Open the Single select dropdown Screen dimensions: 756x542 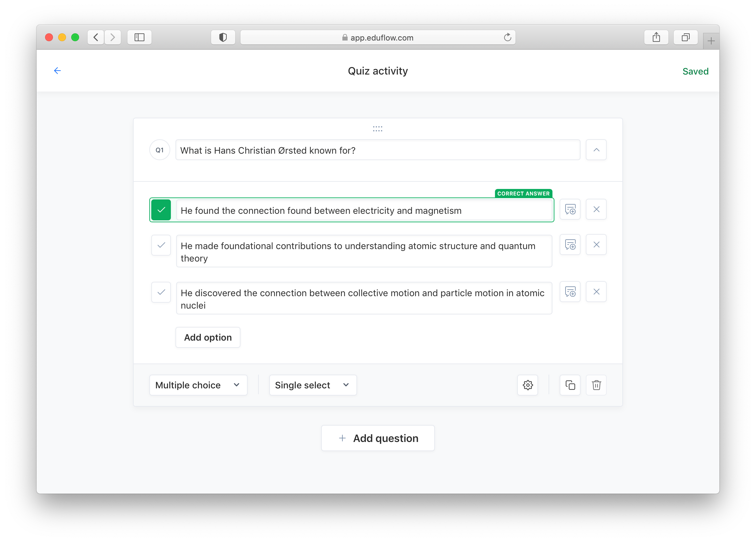tap(313, 385)
